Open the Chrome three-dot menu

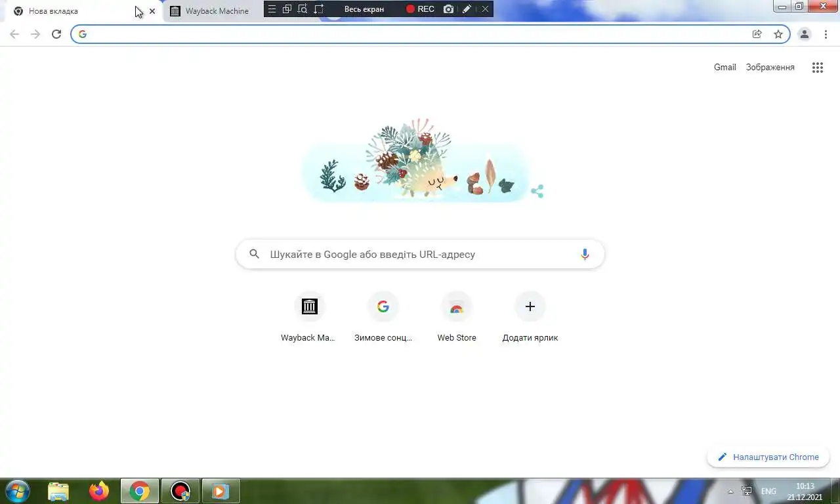tap(826, 34)
